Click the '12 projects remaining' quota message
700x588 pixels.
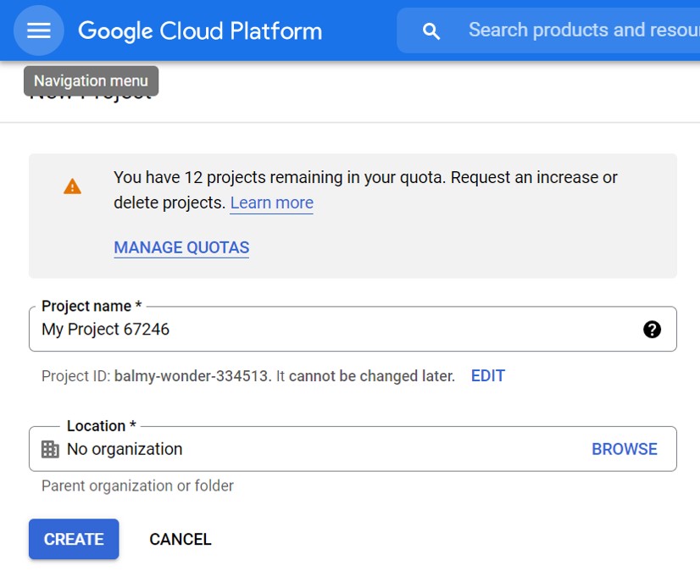pos(365,190)
